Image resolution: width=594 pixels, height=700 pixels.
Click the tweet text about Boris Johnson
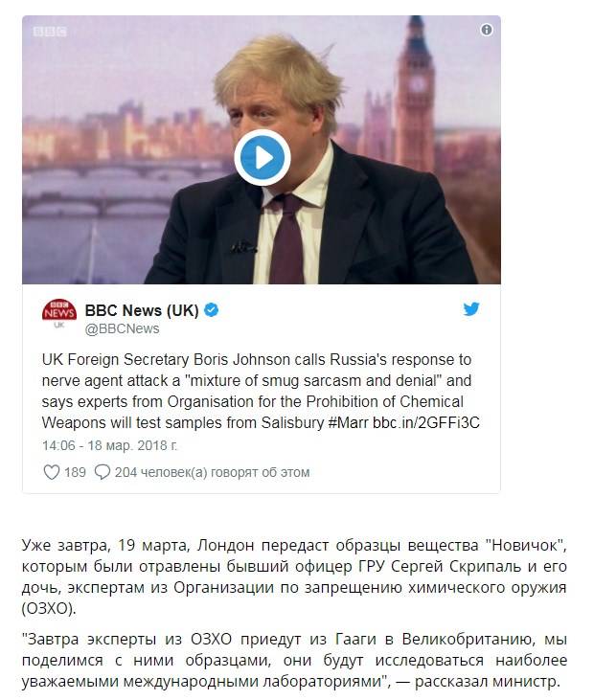(x=261, y=391)
